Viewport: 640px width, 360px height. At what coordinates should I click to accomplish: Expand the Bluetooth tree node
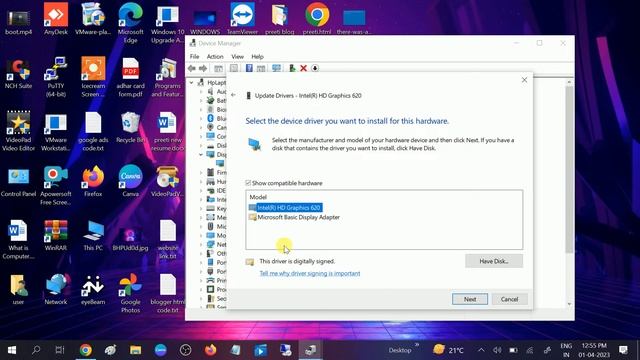coord(201,118)
